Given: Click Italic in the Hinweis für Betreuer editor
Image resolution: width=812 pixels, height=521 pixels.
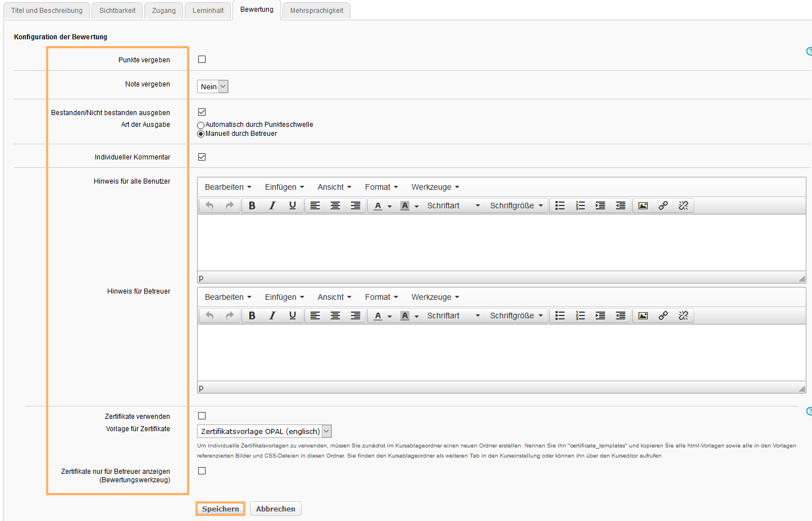Looking at the screenshot, I should (272, 316).
